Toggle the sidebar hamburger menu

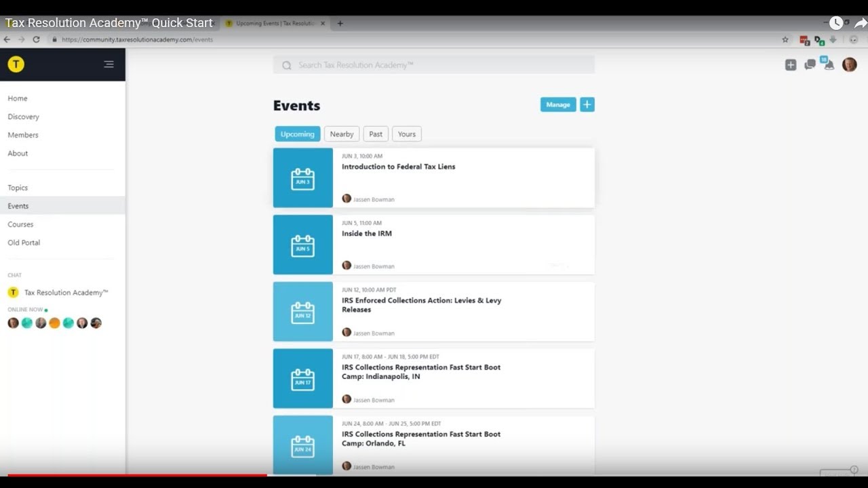[x=108, y=64]
